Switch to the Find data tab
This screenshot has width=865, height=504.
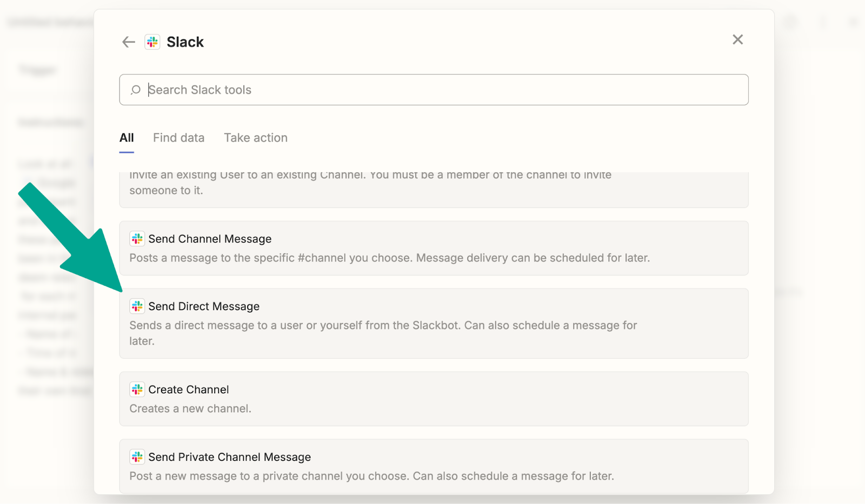(x=178, y=138)
